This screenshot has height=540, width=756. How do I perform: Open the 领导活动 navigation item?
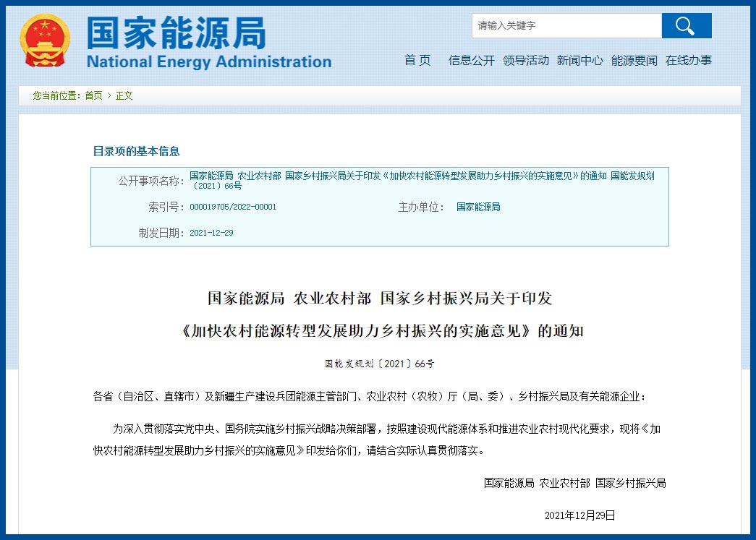[x=525, y=60]
